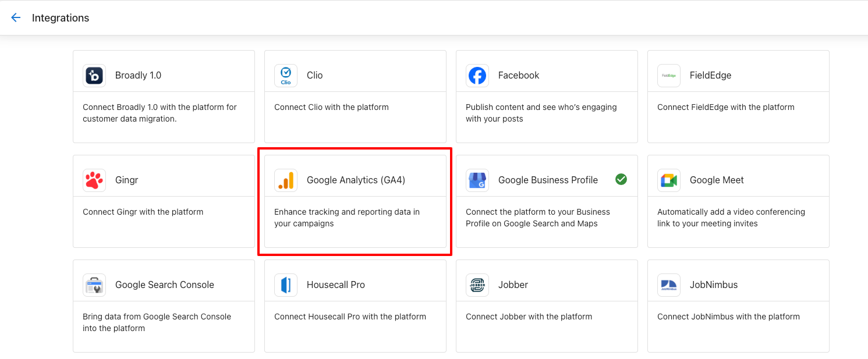Click the Facebook logo icon

click(477, 76)
